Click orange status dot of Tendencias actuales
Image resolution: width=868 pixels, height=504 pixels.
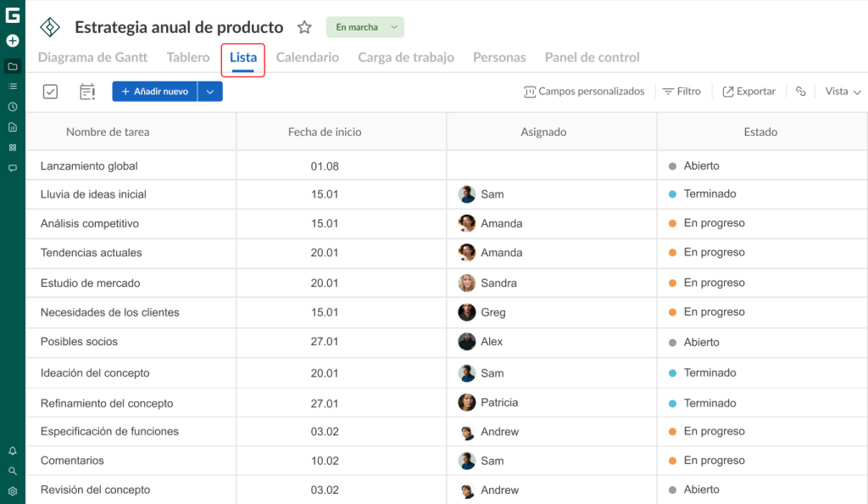coord(672,253)
